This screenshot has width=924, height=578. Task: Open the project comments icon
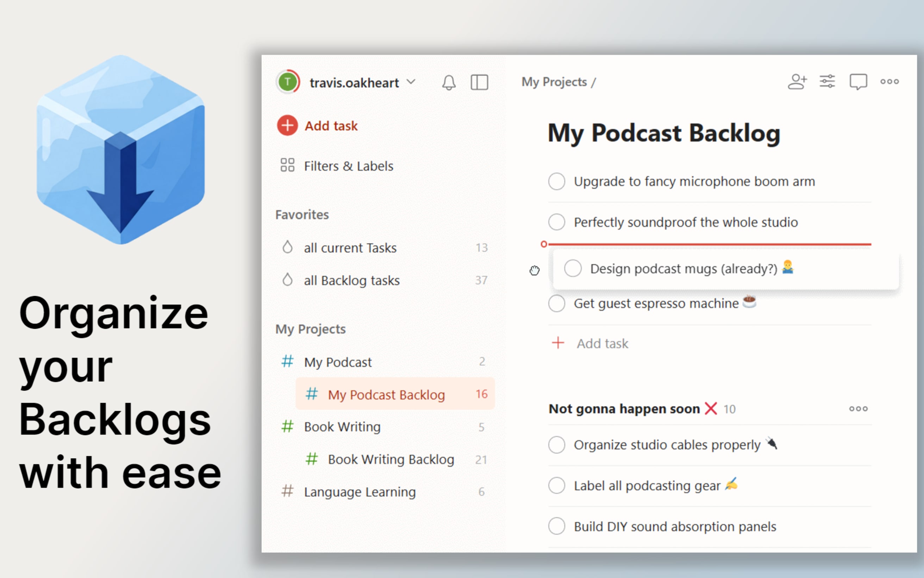[858, 82]
